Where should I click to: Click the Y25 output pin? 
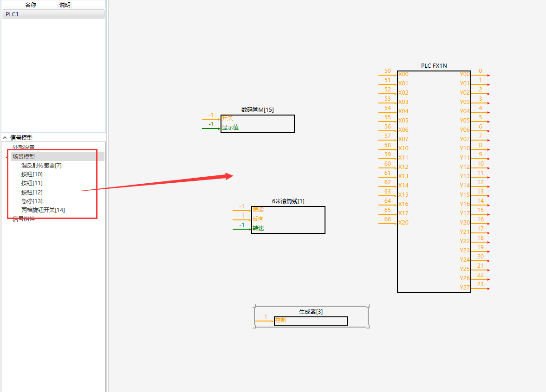(x=465, y=269)
